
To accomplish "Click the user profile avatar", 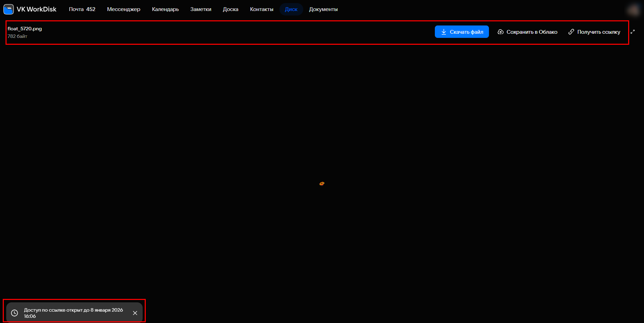I will coord(633,10).
